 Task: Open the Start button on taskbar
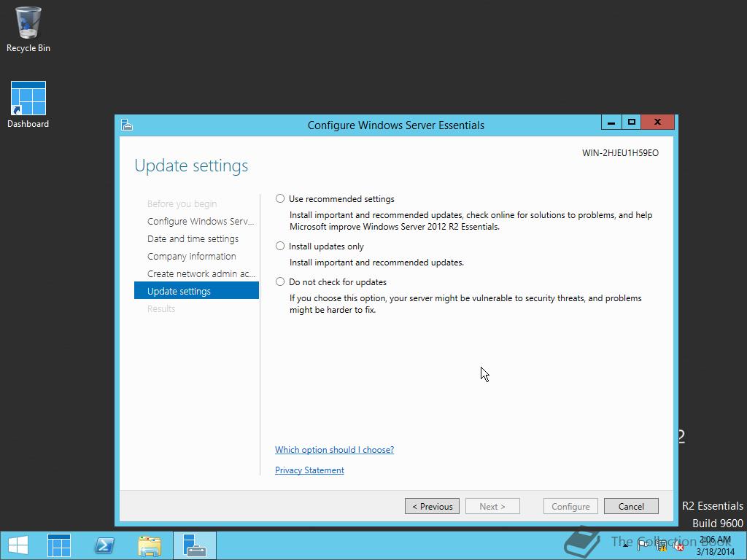[18, 545]
